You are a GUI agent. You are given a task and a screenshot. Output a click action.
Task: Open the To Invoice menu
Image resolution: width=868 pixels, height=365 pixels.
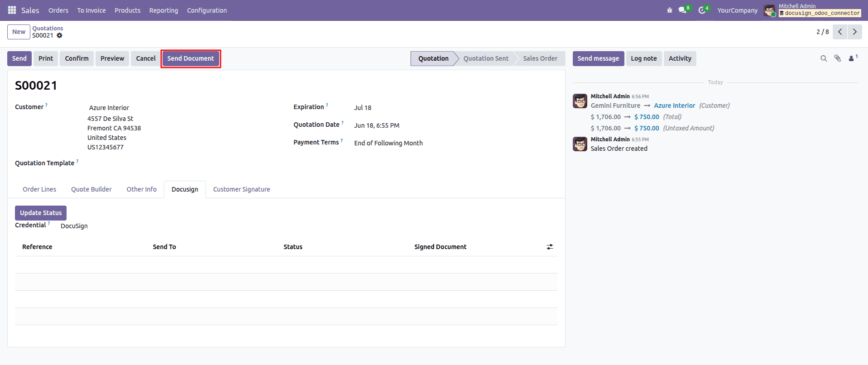pos(91,10)
